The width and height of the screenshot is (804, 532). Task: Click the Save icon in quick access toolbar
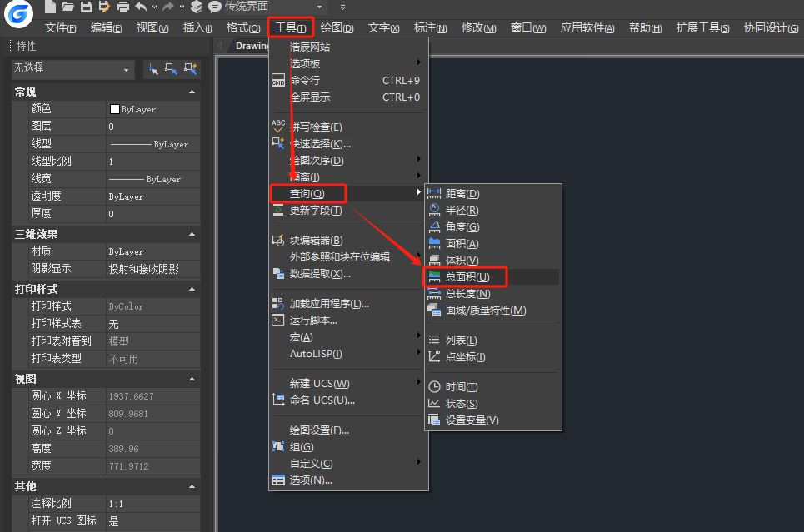[x=87, y=7]
